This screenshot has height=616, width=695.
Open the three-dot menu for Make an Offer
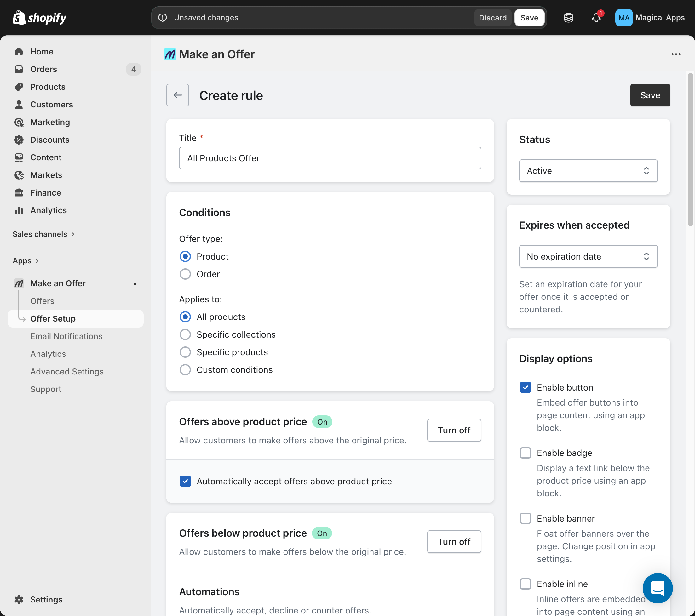coord(675,54)
